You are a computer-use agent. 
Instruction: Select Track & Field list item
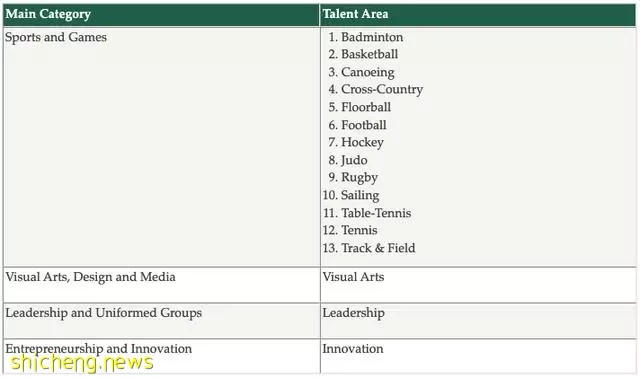[378, 248]
